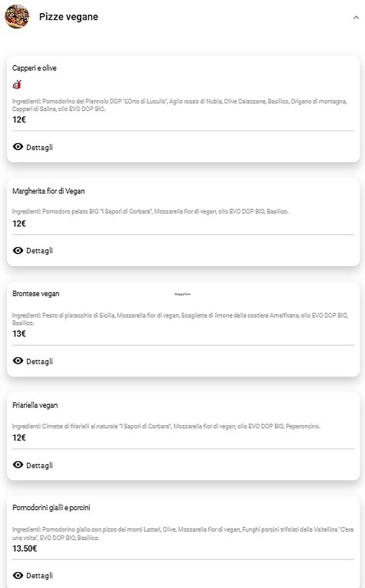Select the Pomodorini gialli e porcini title
The image size is (365, 588).
click(x=51, y=508)
